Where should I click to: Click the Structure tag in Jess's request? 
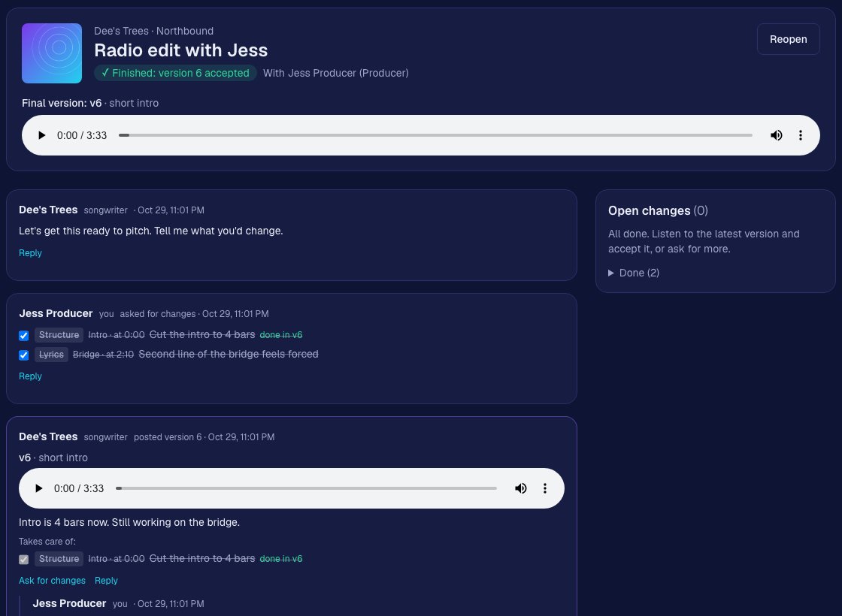[x=59, y=335]
